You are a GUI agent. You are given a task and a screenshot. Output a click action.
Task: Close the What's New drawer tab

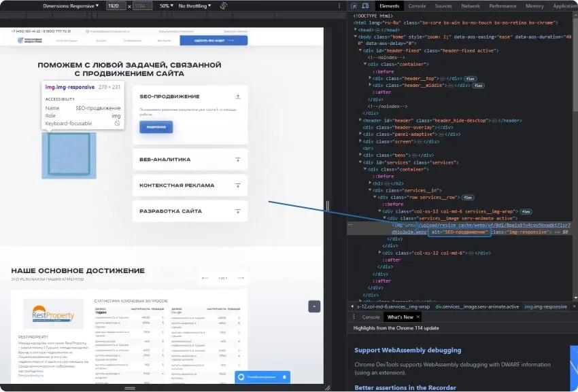click(418, 317)
